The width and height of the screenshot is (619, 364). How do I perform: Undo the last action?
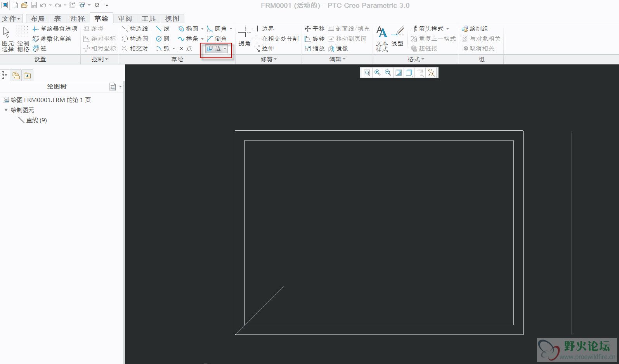[x=43, y=5]
